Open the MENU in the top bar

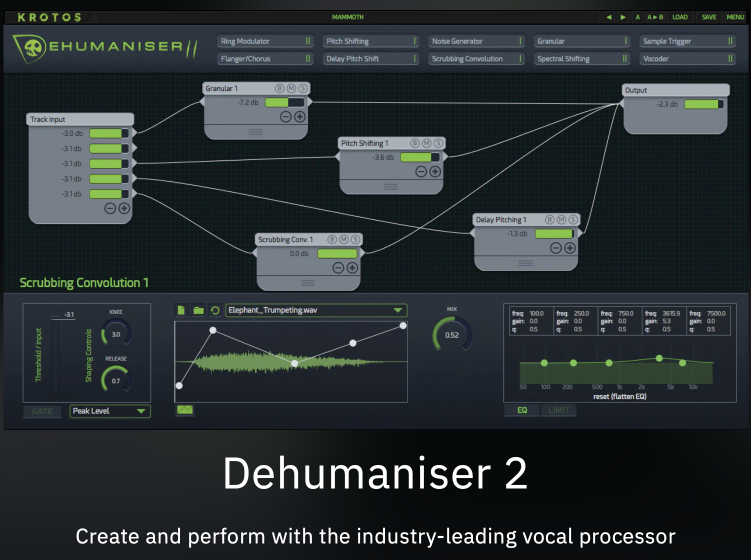pos(735,17)
